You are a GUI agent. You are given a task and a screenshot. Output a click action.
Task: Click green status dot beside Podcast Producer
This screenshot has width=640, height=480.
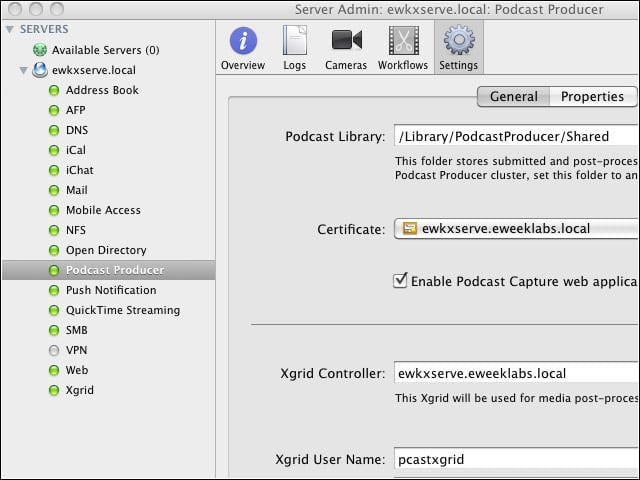click(x=54, y=270)
